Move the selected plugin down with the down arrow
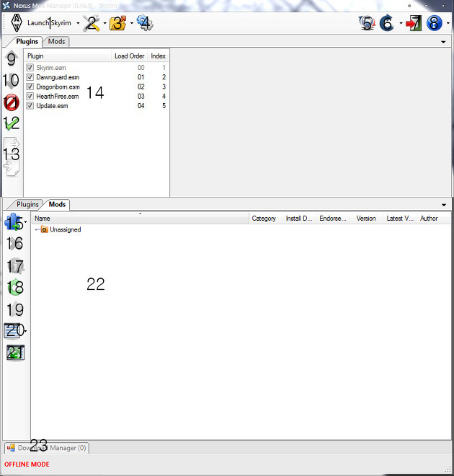Image resolution: width=454 pixels, height=476 pixels. click(x=12, y=81)
